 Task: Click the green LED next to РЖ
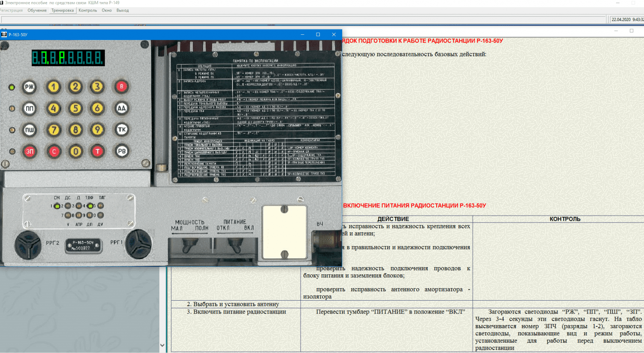point(12,88)
